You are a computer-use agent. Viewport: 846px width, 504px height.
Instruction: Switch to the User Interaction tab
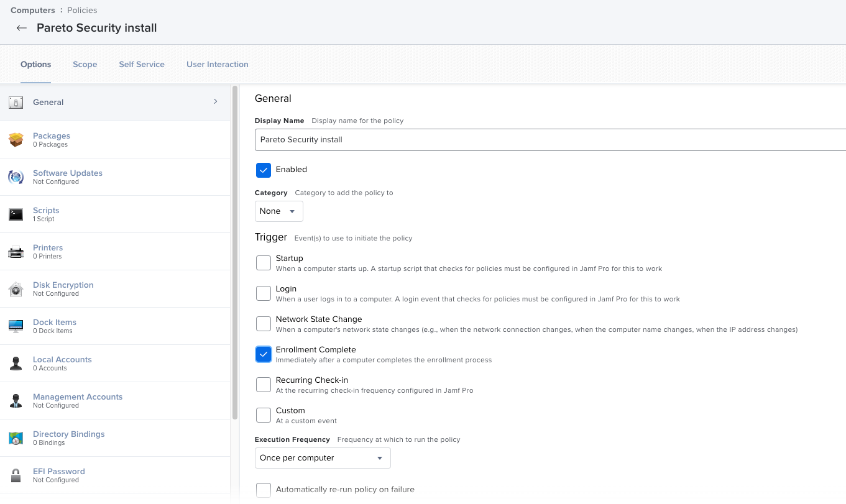click(x=218, y=64)
